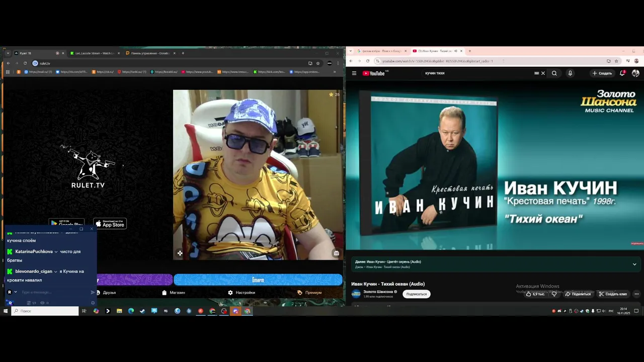Open Золото Шансона channel name link
The width and height of the screenshot is (644, 362).
pyautogui.click(x=378, y=292)
